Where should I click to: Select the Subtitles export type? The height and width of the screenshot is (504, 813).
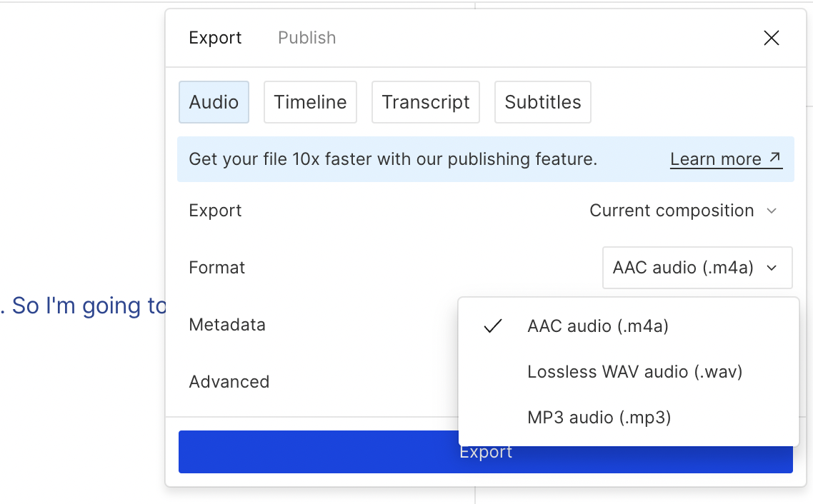pos(542,101)
